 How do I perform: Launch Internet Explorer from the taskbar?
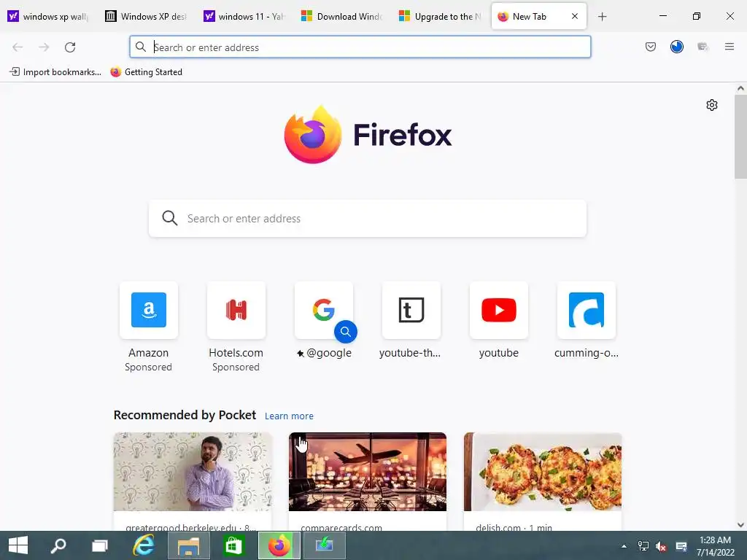click(144, 545)
